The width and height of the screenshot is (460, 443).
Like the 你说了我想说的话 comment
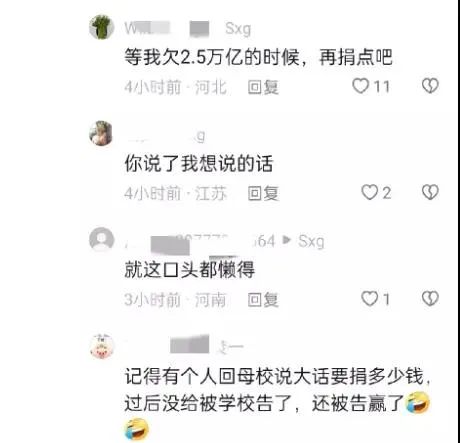(370, 192)
